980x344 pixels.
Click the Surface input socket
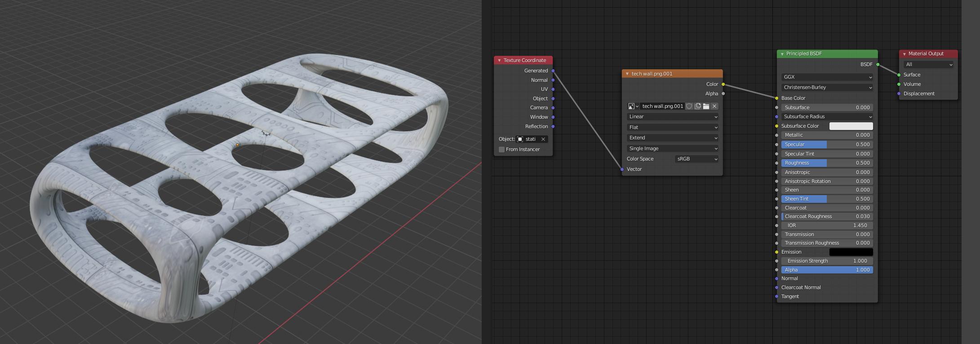[899, 75]
